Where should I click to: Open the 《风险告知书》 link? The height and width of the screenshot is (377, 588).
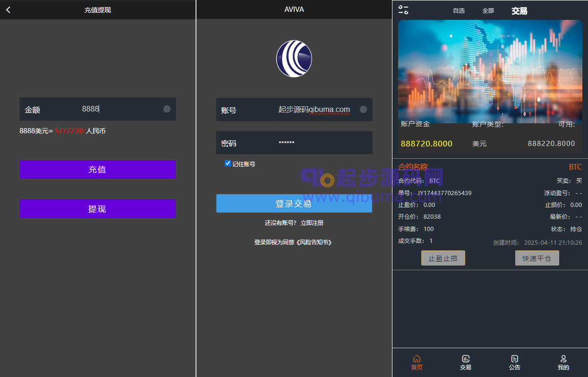(x=314, y=242)
